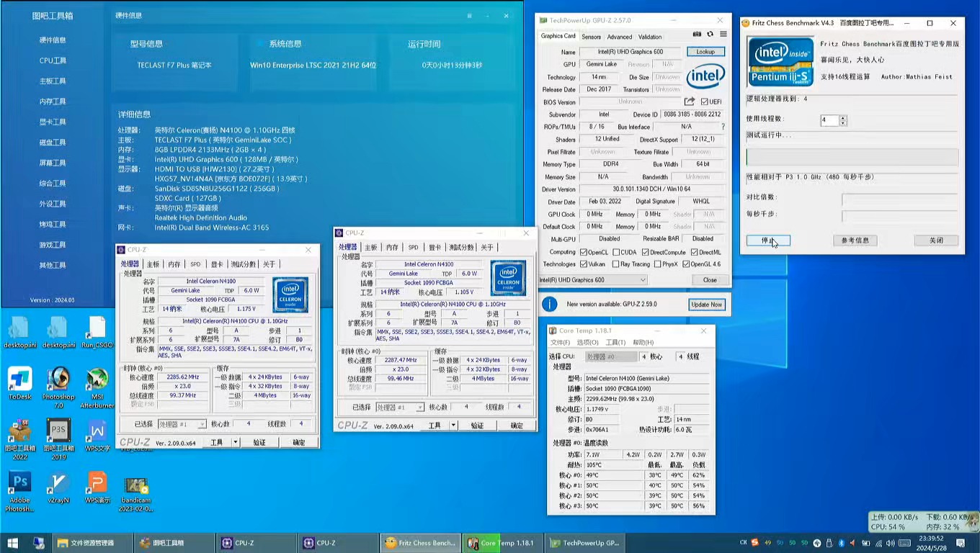Viewport: 980px width, 553px height.
Task: Switch to Advanced tab in GPU-Z
Action: (619, 37)
